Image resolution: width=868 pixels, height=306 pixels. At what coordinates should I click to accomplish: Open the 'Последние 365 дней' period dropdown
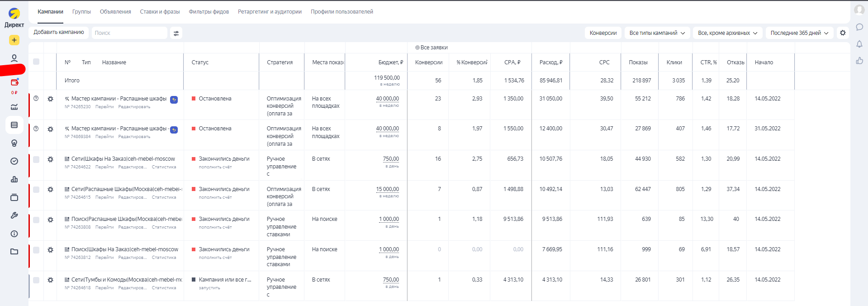tap(799, 33)
